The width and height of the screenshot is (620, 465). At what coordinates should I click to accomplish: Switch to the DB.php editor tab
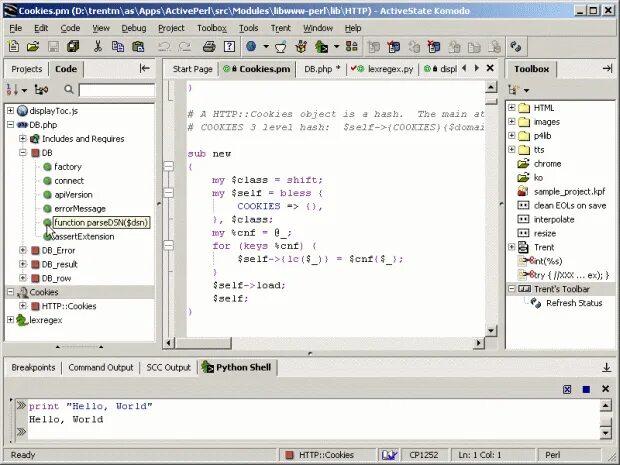322,69
